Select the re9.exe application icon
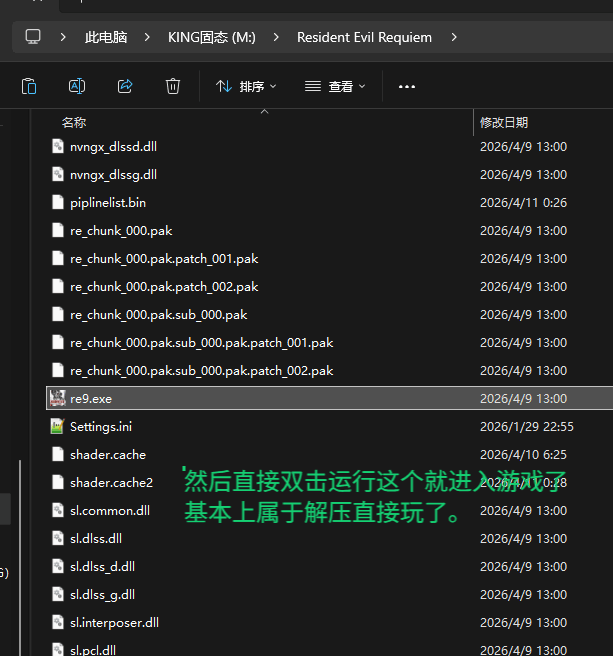The image size is (613, 656). 57,398
